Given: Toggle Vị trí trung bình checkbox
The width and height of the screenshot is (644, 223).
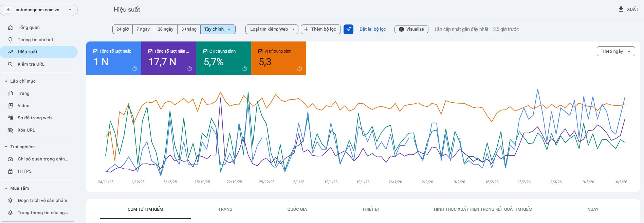Looking at the screenshot, I should (x=260, y=51).
